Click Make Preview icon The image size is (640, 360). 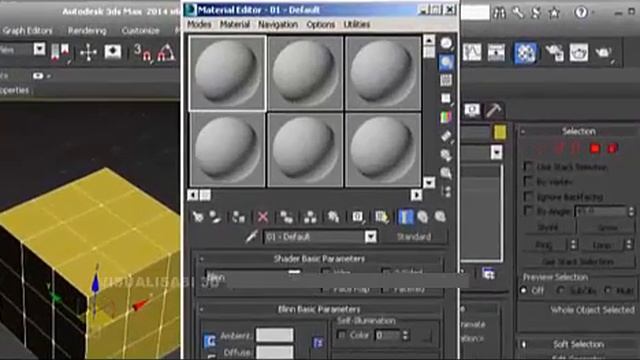point(447,136)
